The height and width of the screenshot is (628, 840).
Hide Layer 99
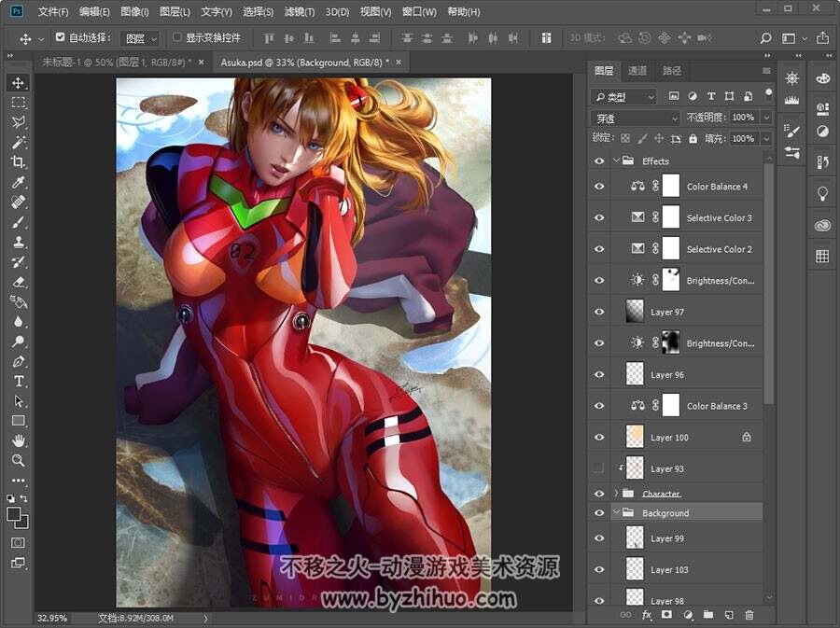(x=599, y=538)
